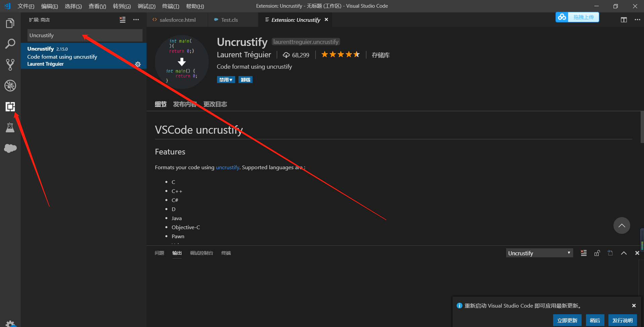
Task: Open the 选择(S) menu
Action: coord(73,6)
